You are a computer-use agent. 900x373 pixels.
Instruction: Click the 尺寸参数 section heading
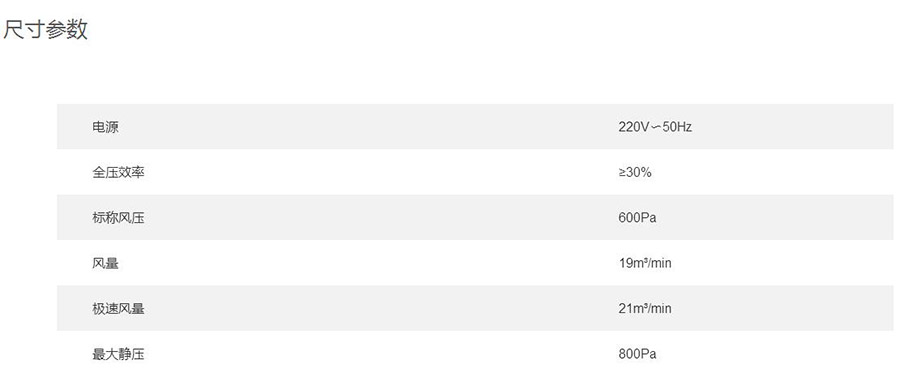45,29
